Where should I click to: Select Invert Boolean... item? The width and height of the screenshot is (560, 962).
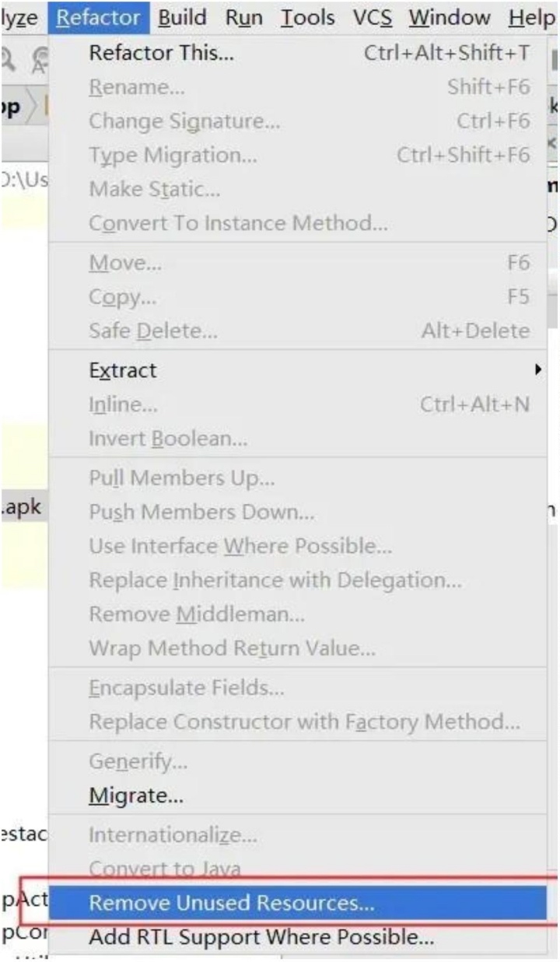tap(168, 439)
